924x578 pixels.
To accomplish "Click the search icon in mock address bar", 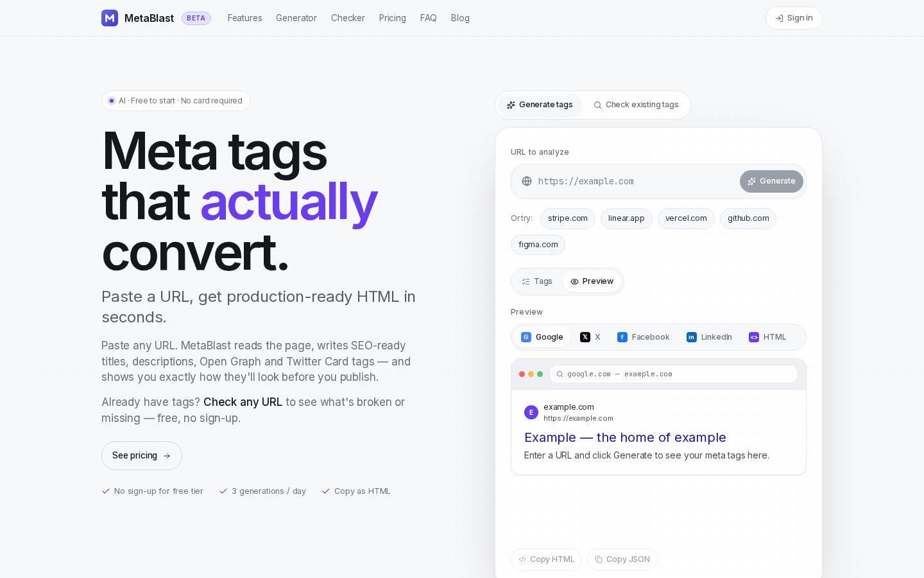I will [x=560, y=374].
